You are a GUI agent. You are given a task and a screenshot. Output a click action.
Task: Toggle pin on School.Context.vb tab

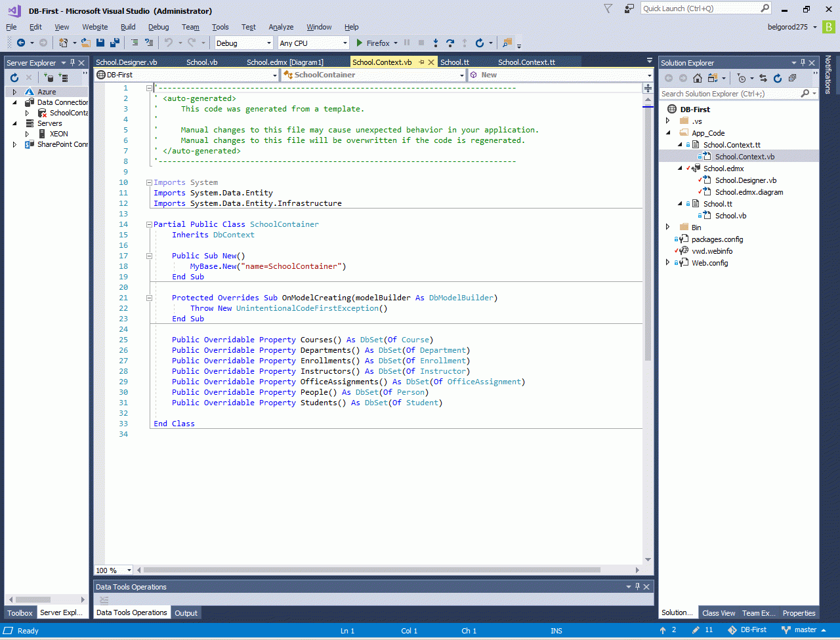421,62
